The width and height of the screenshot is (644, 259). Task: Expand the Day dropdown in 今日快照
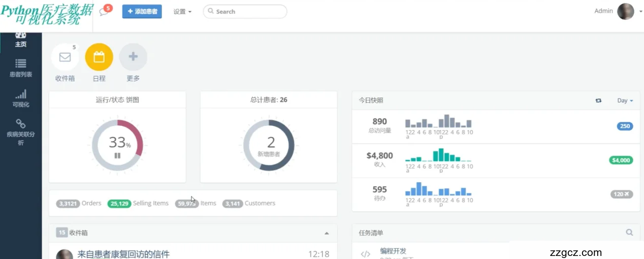pos(625,101)
